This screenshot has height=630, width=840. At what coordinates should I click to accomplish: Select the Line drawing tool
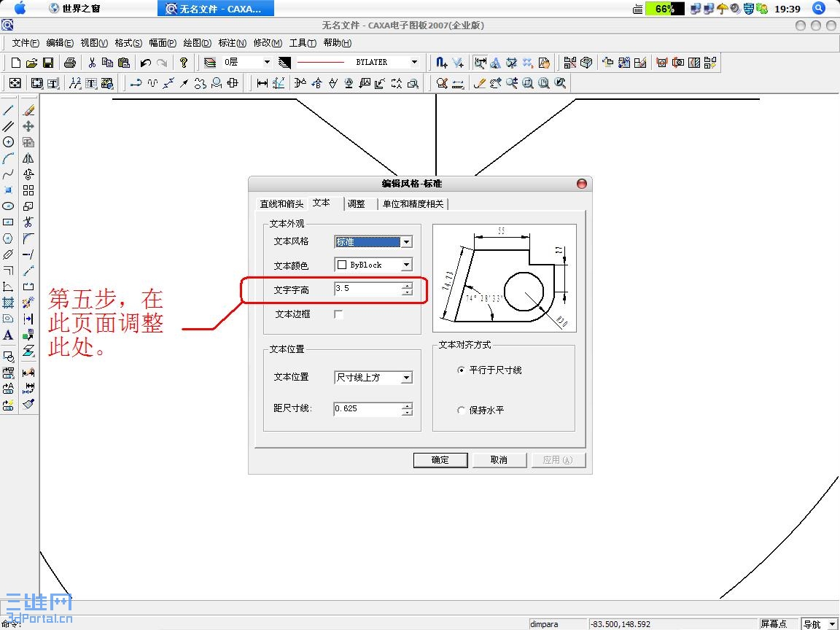coord(8,110)
